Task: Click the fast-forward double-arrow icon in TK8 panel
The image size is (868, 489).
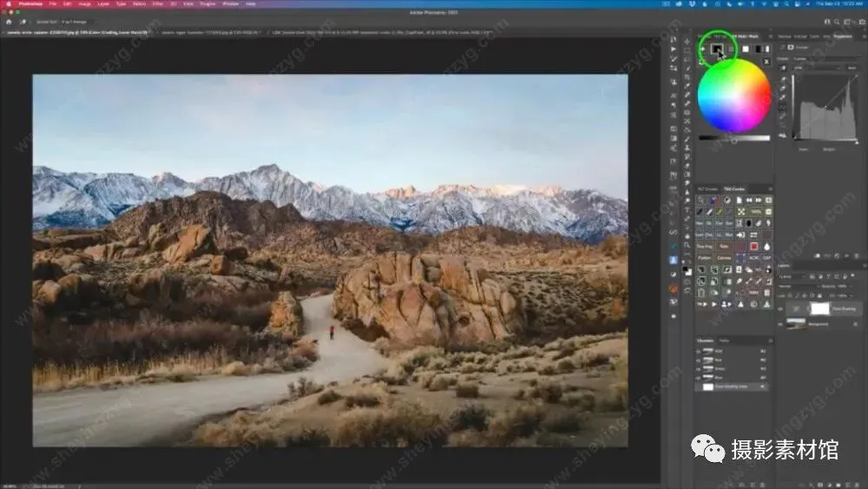Action: [x=759, y=200]
